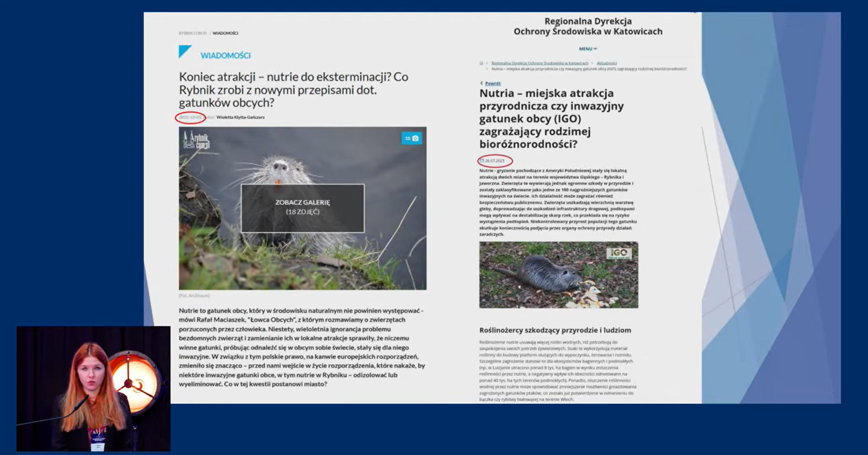
Task: Click the blue WIADOMOŚCI section heading
Action: pyautogui.click(x=225, y=55)
